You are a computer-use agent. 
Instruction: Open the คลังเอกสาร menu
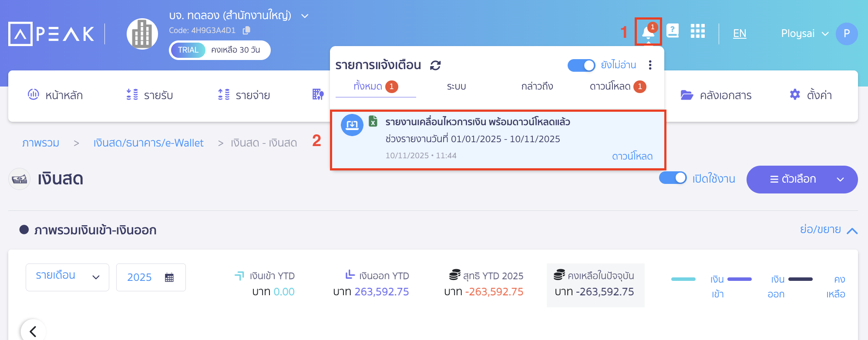click(x=716, y=95)
